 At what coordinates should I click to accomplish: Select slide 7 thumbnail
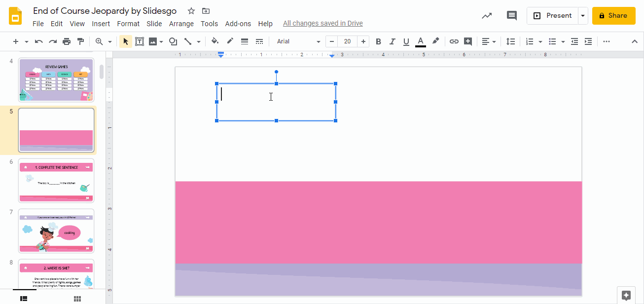(x=56, y=231)
